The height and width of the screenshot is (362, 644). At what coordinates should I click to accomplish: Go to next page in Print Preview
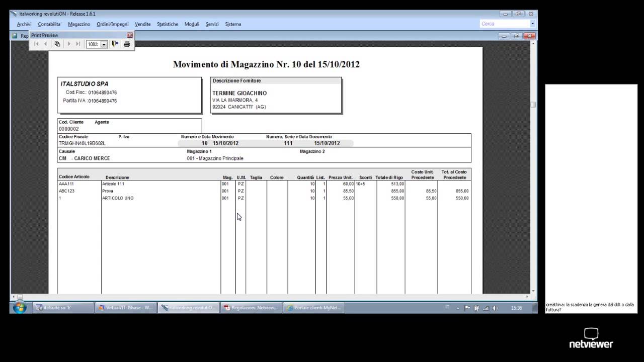click(x=69, y=44)
